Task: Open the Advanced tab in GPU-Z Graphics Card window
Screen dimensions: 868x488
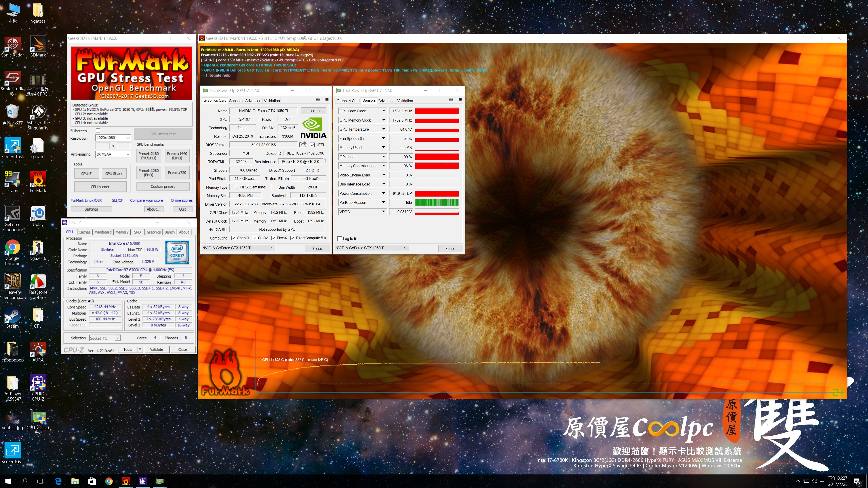Action: tap(253, 101)
